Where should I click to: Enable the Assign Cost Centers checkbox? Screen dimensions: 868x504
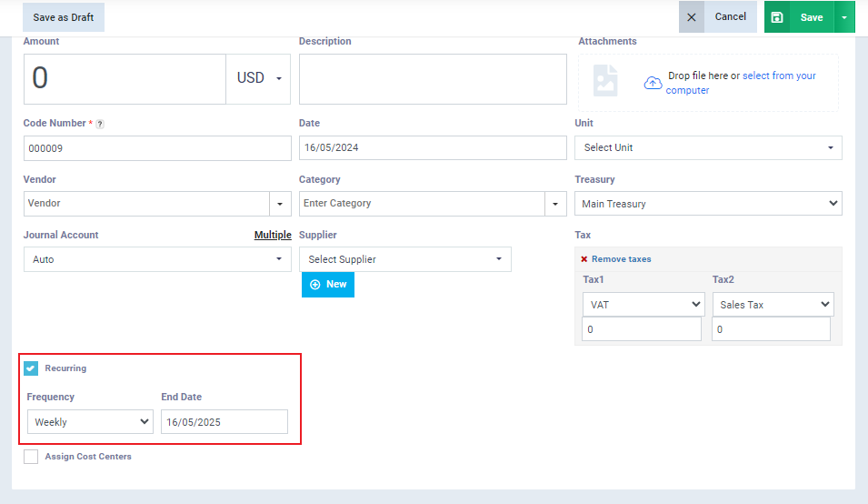[x=31, y=457]
